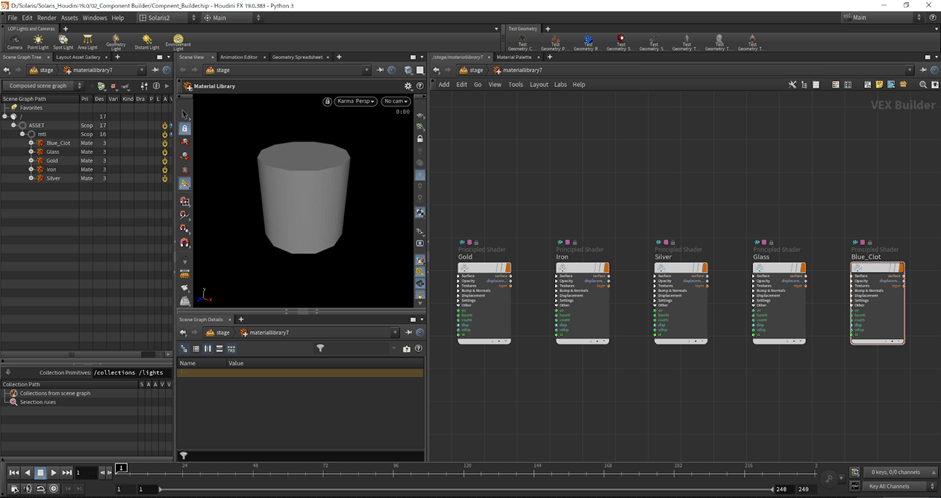Open the Render menu

point(46,18)
